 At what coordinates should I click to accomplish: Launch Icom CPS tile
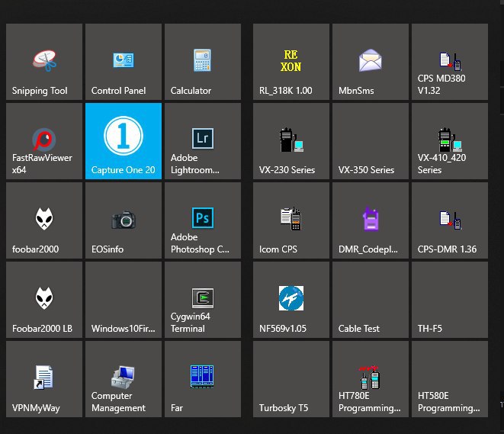point(291,220)
